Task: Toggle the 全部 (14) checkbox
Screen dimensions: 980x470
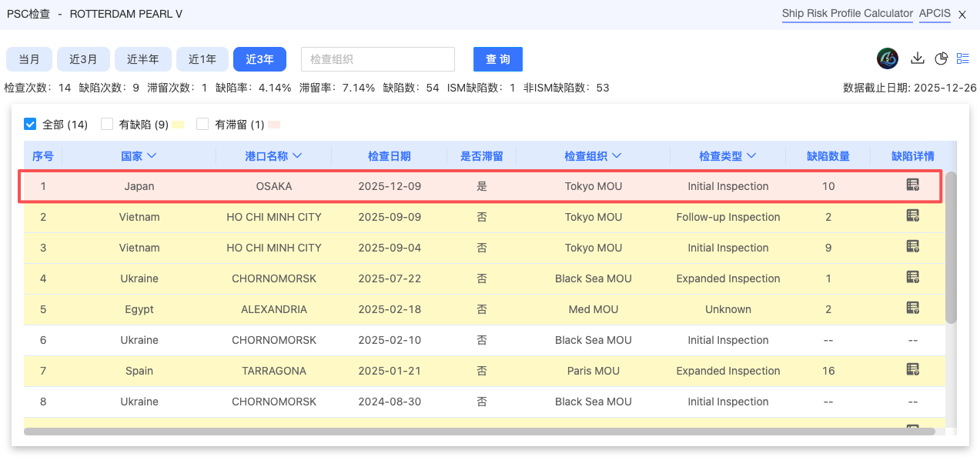Action: click(30, 124)
